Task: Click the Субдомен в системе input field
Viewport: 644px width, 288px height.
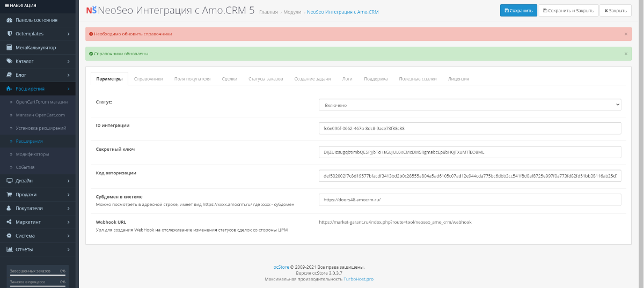Action: coord(470,200)
